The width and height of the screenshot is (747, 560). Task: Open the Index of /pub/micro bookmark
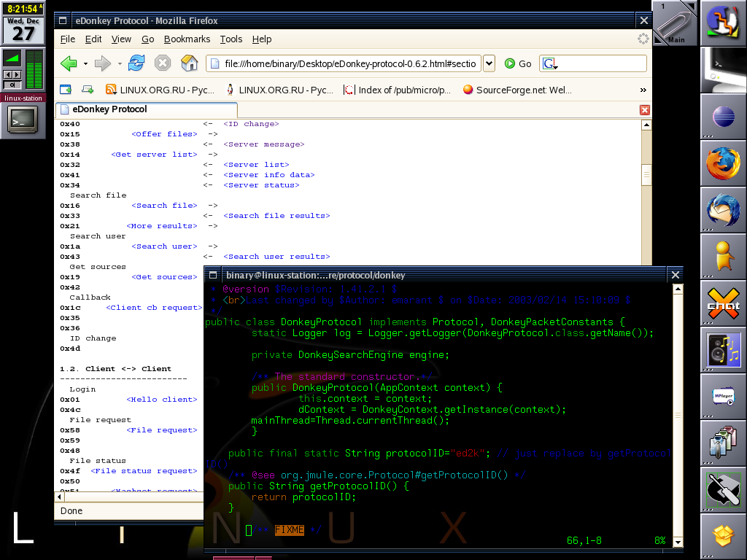click(x=398, y=90)
